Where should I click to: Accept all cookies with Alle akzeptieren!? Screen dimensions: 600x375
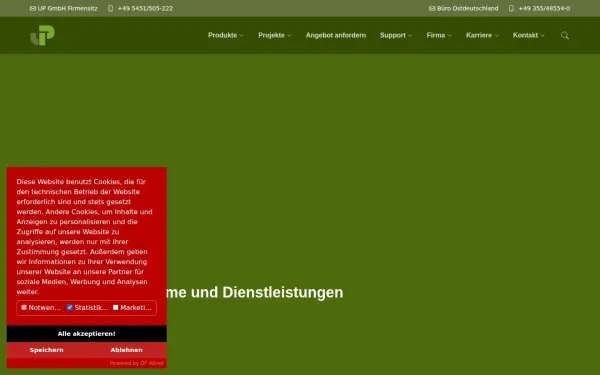coord(86,334)
